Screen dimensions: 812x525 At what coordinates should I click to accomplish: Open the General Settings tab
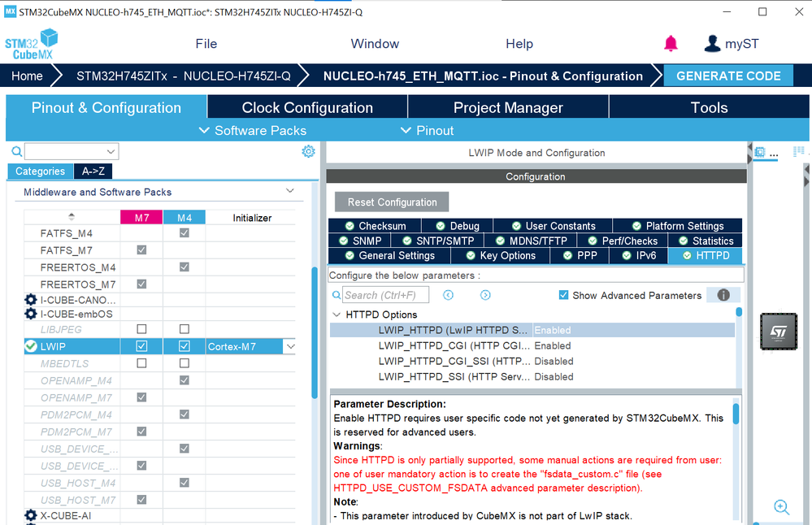pyautogui.click(x=389, y=256)
